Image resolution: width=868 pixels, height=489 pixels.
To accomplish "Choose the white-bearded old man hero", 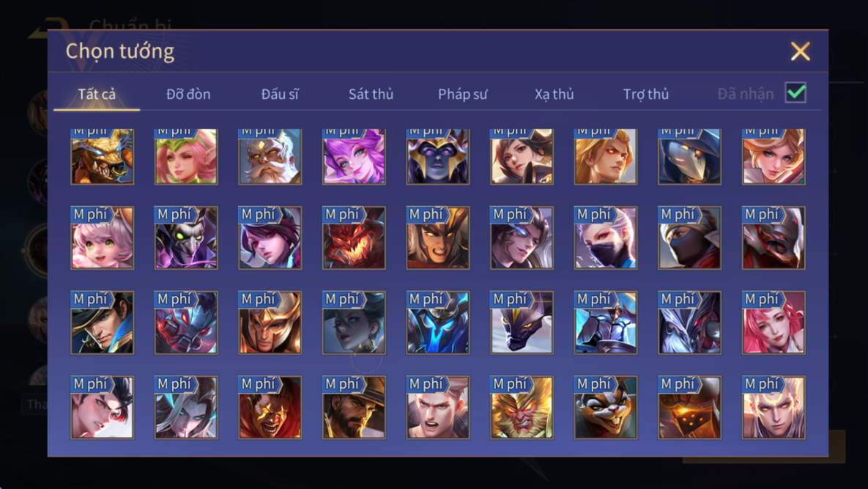I will point(270,156).
